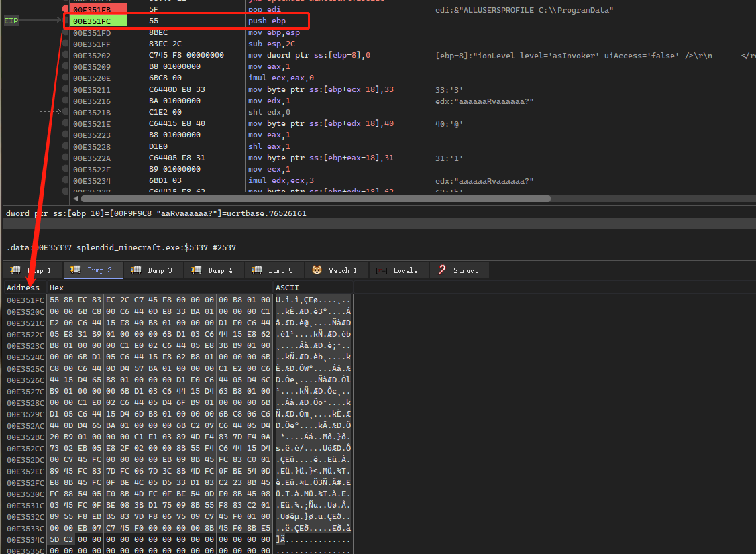Click disassembly address 00E3522F
The width and height of the screenshot is (756, 554).
pos(92,169)
